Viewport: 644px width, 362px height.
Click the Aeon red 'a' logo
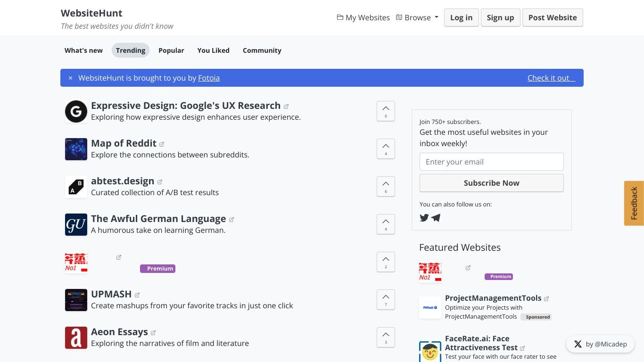point(76,338)
